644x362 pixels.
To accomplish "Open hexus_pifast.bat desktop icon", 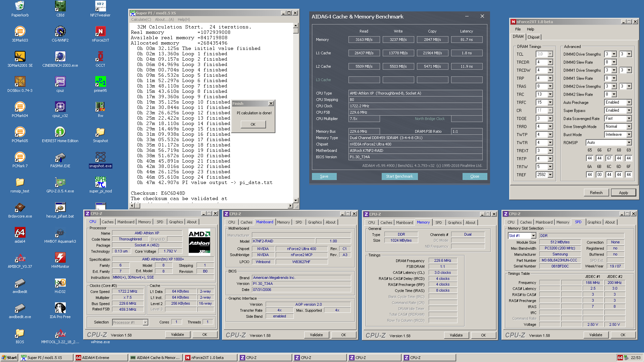I will click(60, 210).
